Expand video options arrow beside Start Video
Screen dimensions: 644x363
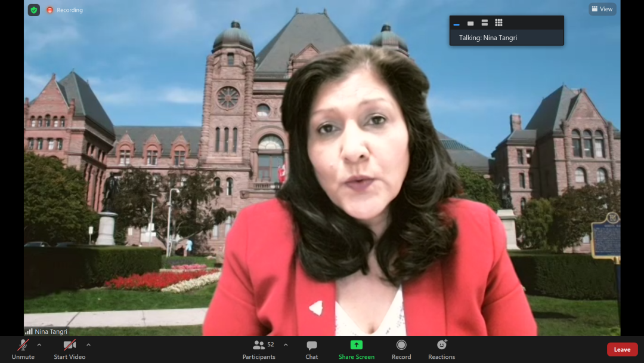pos(88,344)
